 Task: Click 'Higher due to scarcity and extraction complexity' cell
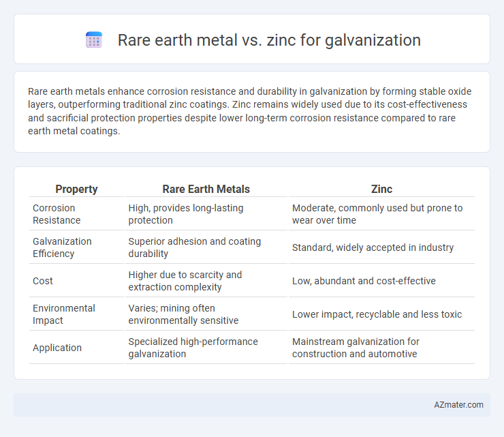pos(206,281)
